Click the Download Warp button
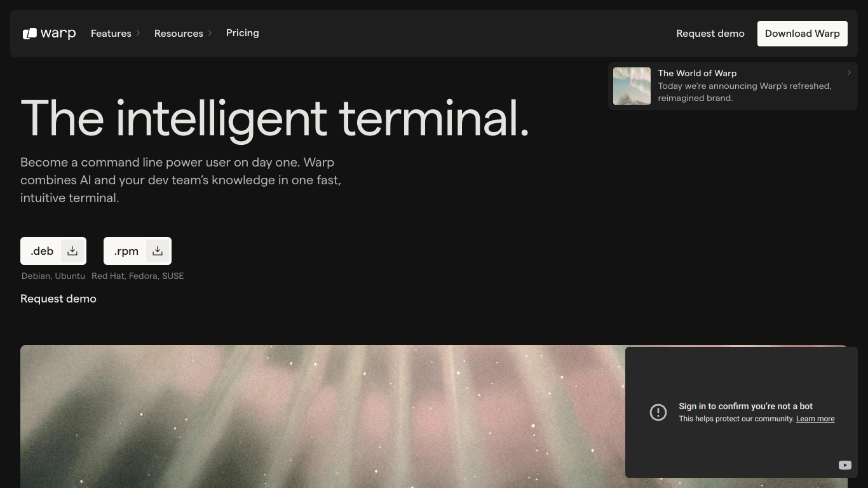 tap(803, 34)
